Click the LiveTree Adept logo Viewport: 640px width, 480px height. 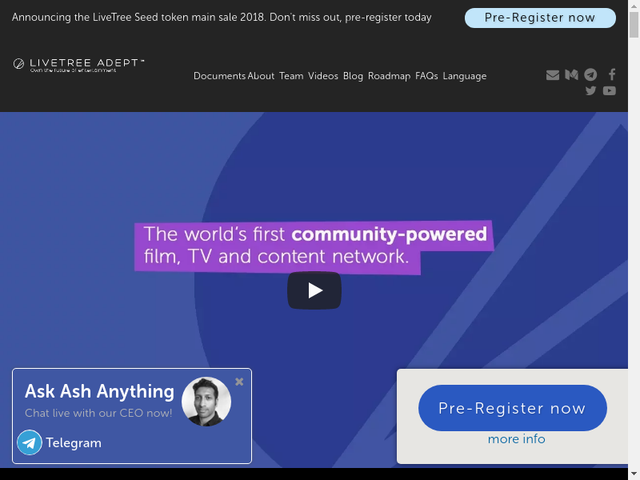pyautogui.click(x=78, y=64)
